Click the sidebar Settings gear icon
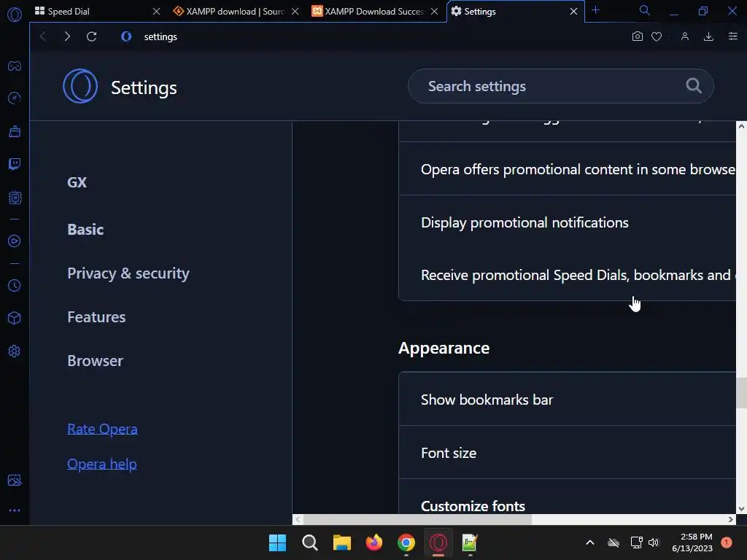This screenshot has width=747, height=560. [15, 351]
